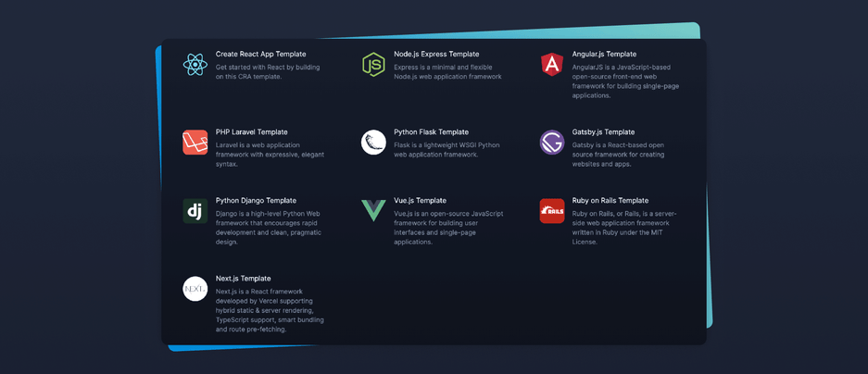868x374 pixels.
Task: Choose the Python Django Template title
Action: pos(256,201)
